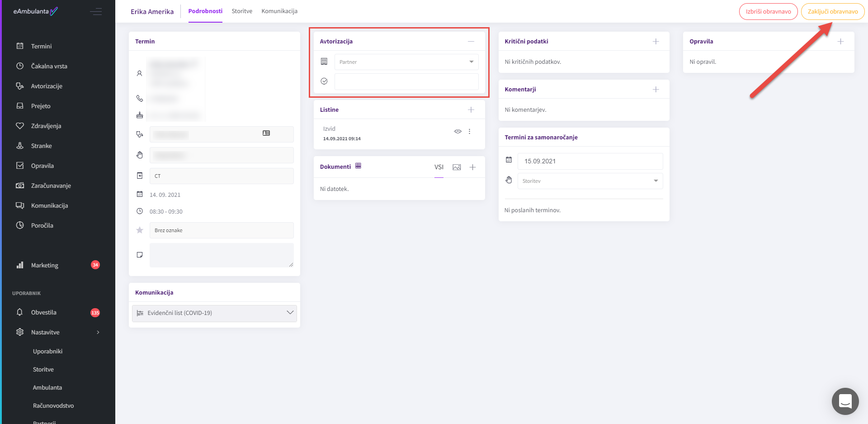
Task: Click the plus icon in Komentarji panel
Action: pyautogui.click(x=656, y=90)
